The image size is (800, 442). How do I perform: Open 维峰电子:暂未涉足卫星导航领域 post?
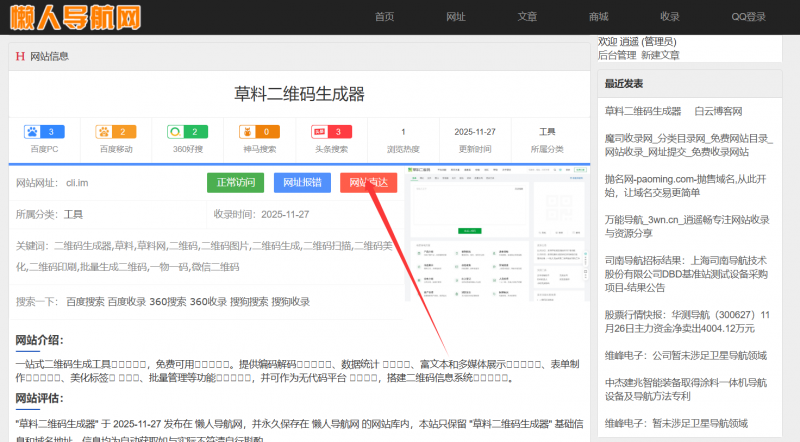(676, 423)
